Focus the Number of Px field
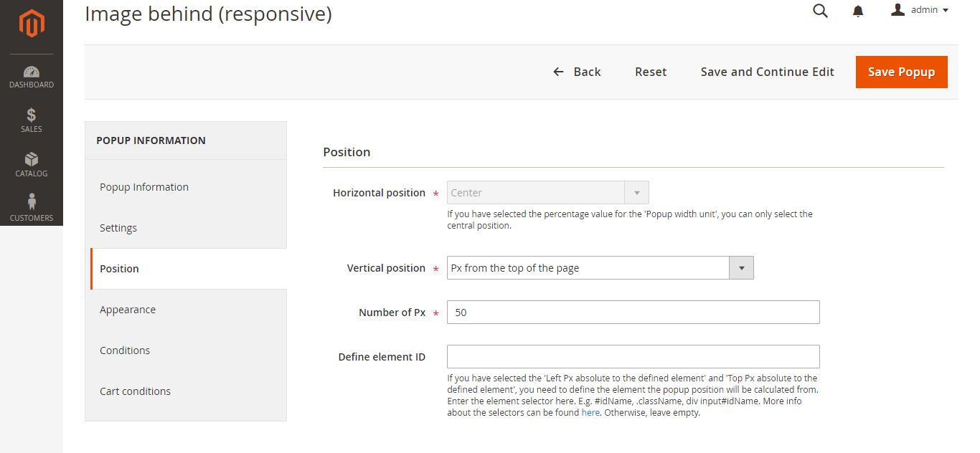Image resolution: width=980 pixels, height=453 pixels. (633, 313)
